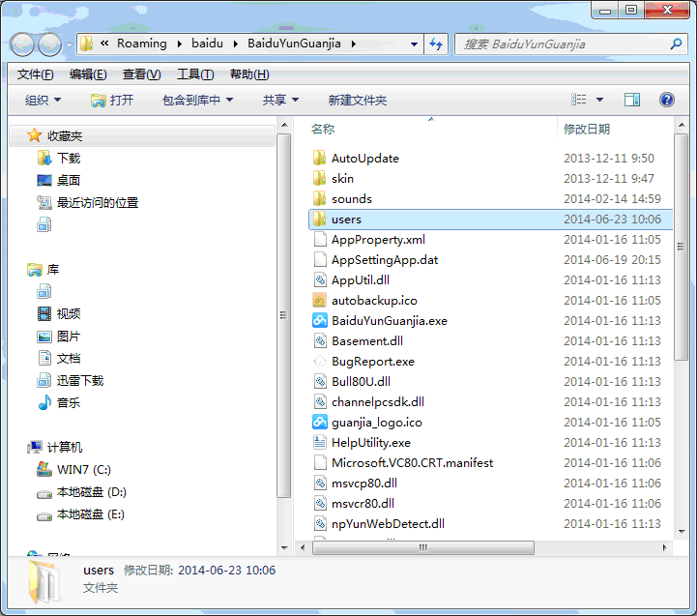Viewport: 697px width, 616px height.
Task: Click the 桌面 desktop icon in sidebar
Action: coord(44,180)
